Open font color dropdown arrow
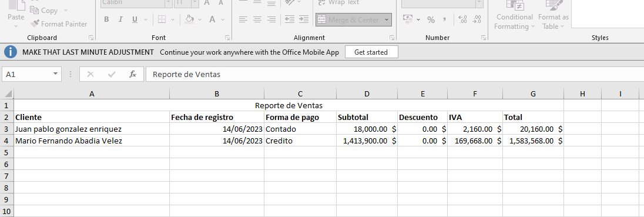The width and height of the screenshot is (644, 217). pos(223,19)
